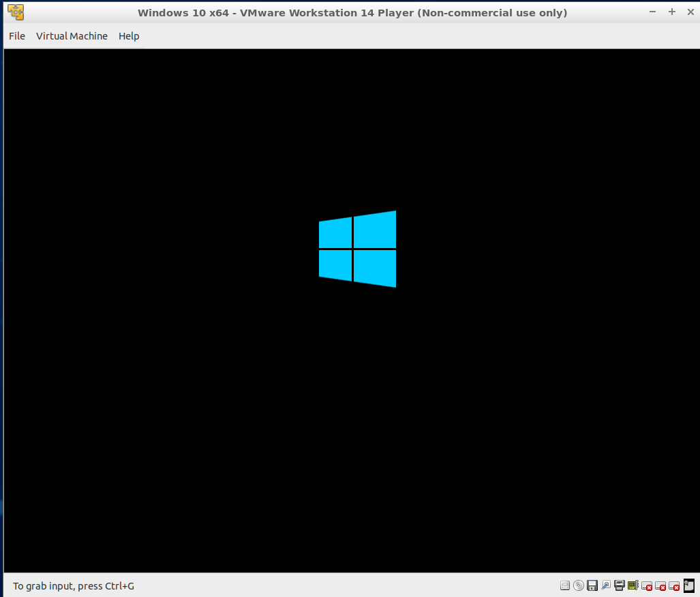
Task: Click the CD/DVD drive status icon
Action: 579,585
